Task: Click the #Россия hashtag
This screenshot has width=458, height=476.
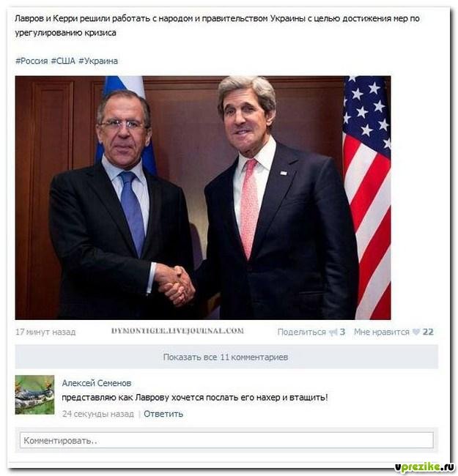Action: tap(32, 61)
